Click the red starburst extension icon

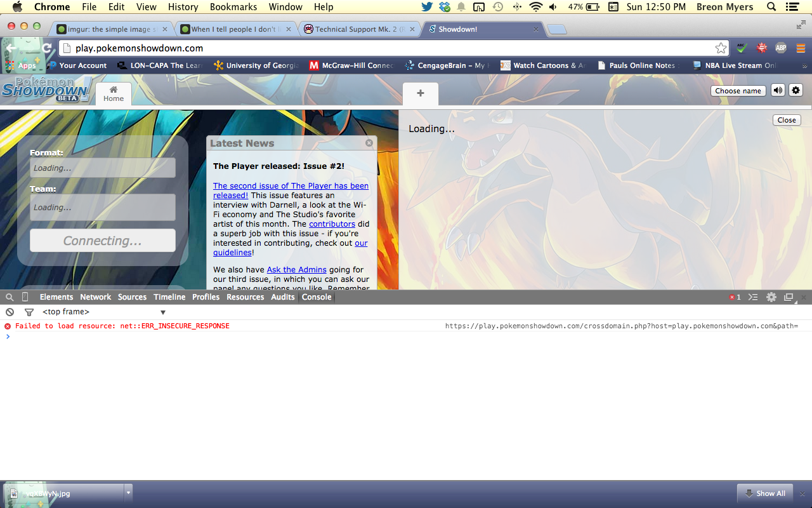762,48
